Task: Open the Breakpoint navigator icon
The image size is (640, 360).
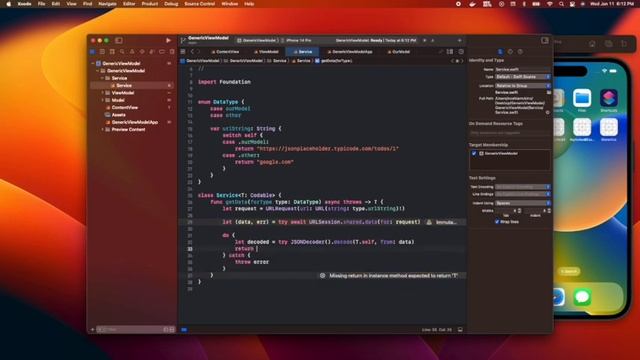Action: [162, 52]
